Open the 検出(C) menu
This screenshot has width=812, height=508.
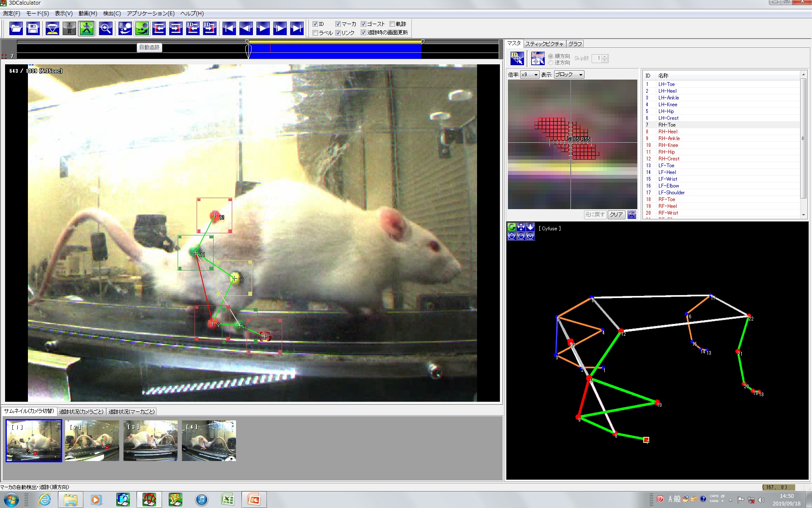(112, 13)
